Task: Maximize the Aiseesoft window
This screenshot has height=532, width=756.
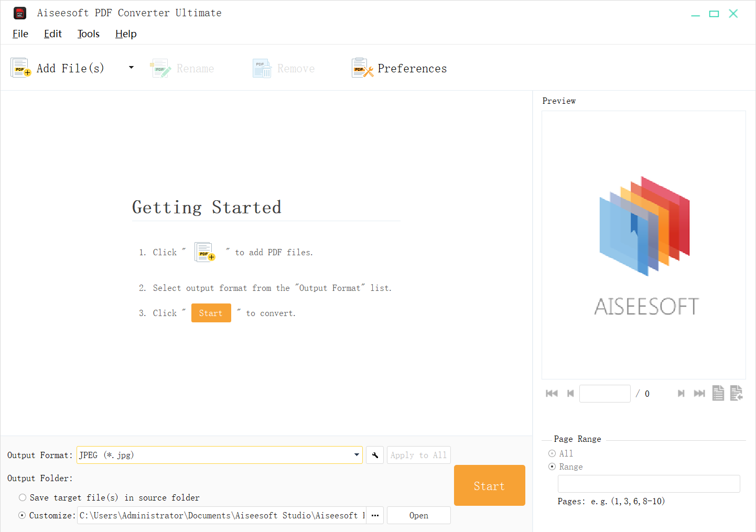Action: (x=714, y=14)
